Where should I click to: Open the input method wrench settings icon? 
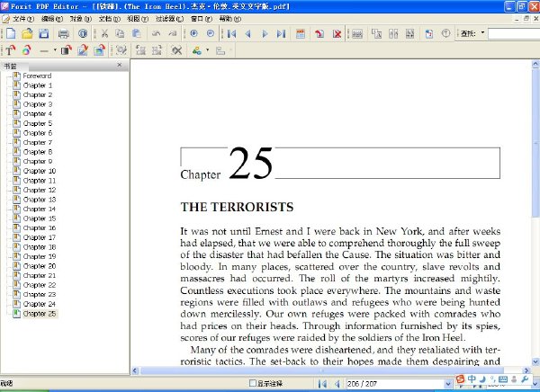pos(525,379)
